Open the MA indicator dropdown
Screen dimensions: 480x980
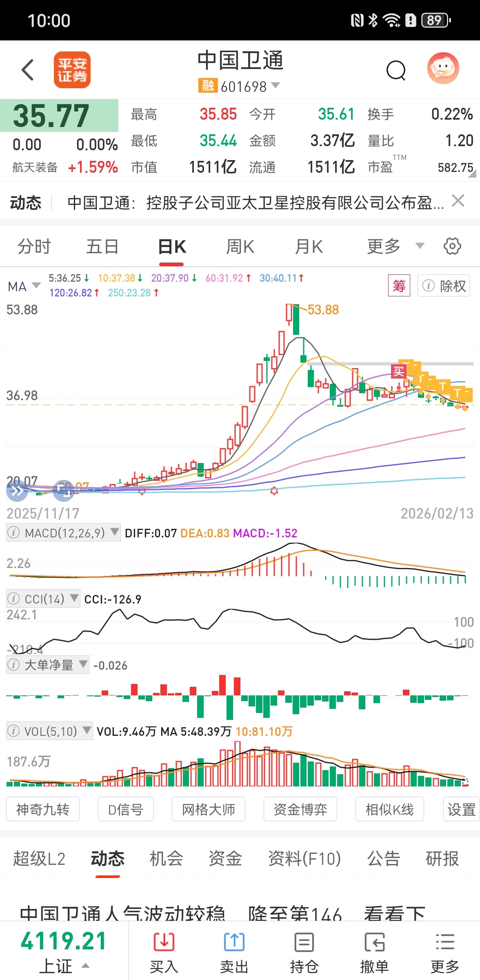(x=24, y=286)
